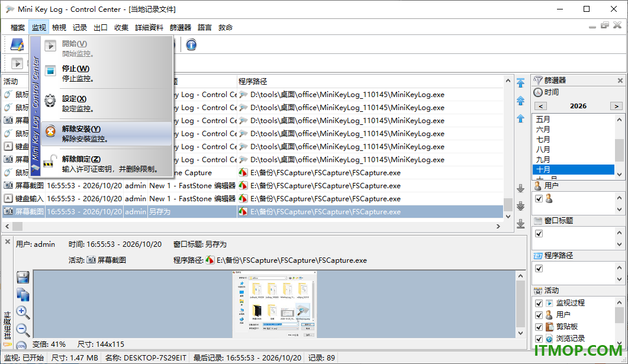Click the double up arrow page-up icon

click(521, 101)
